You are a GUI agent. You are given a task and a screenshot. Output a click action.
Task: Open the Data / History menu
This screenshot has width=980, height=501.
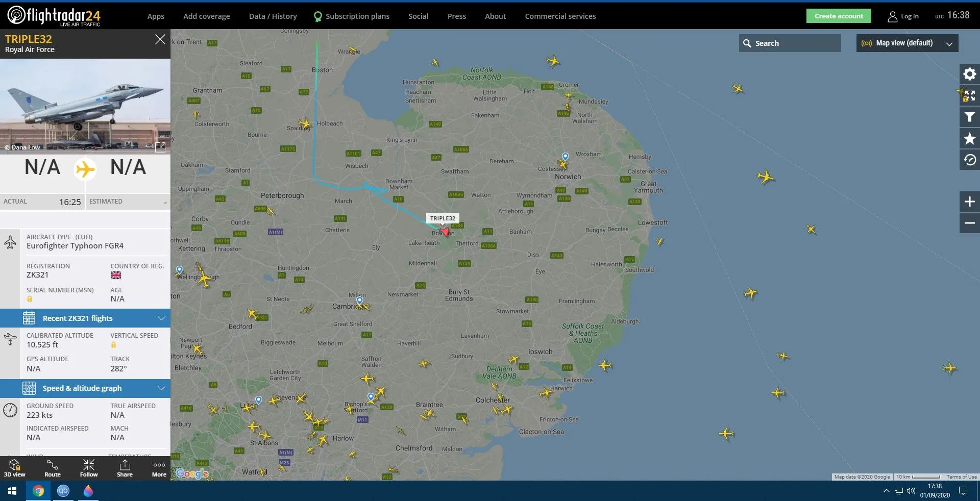pos(273,16)
